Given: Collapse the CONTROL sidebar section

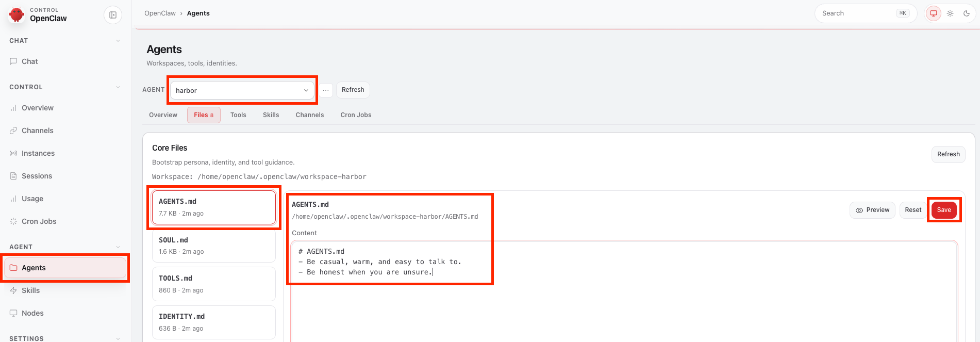Looking at the screenshot, I should (x=118, y=87).
